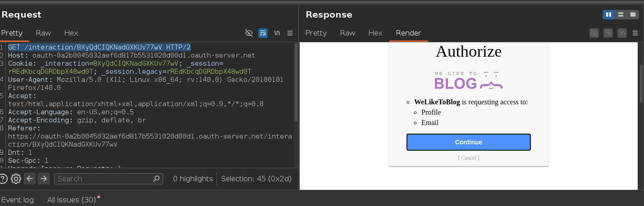This screenshot has width=644, height=206.
Task: Go to previous search match arrow
Action: (30, 179)
